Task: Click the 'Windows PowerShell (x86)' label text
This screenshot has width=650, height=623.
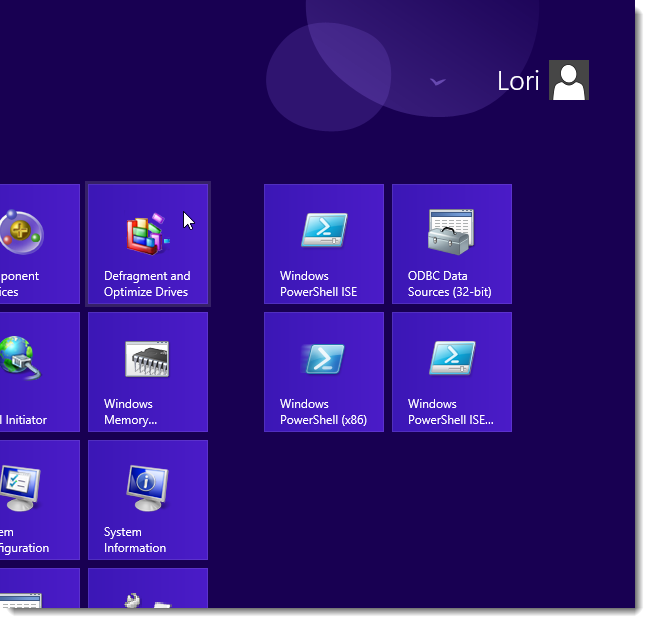Action: pyautogui.click(x=323, y=412)
